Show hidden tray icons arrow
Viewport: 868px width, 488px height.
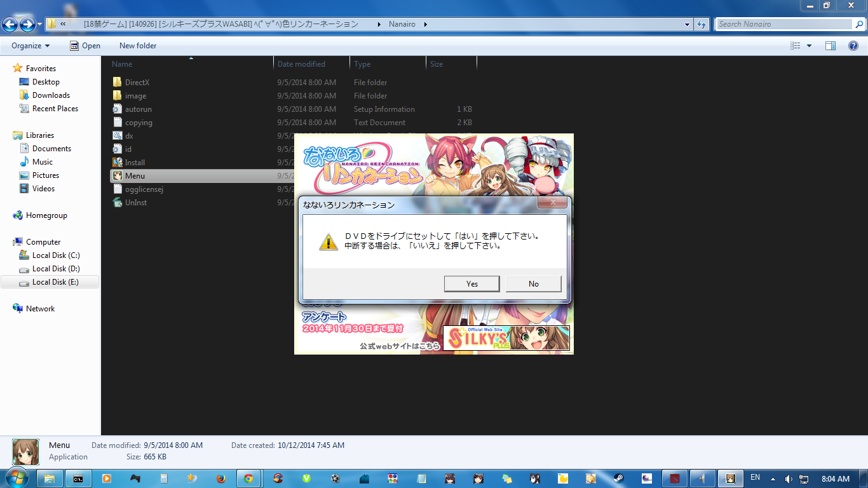[773, 478]
